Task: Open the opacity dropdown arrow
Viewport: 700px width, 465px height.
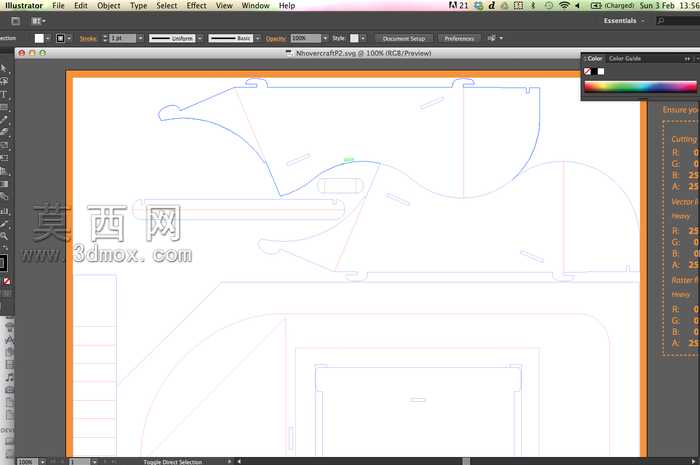Action: (325, 38)
